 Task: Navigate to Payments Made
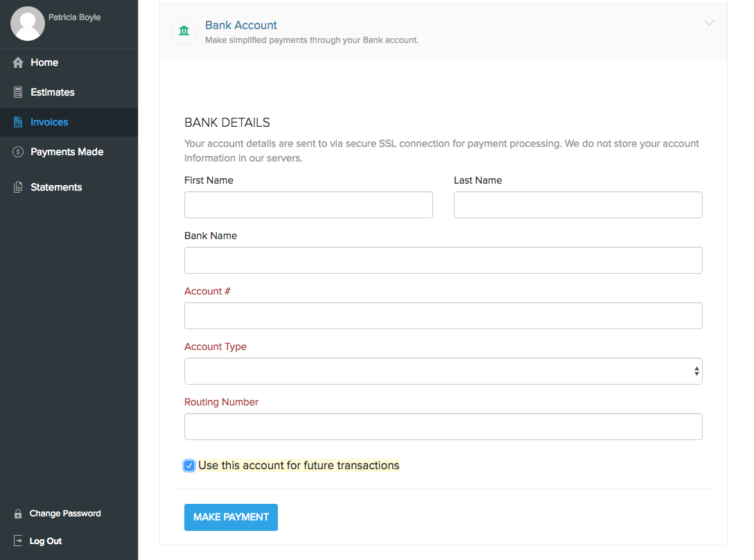click(67, 152)
